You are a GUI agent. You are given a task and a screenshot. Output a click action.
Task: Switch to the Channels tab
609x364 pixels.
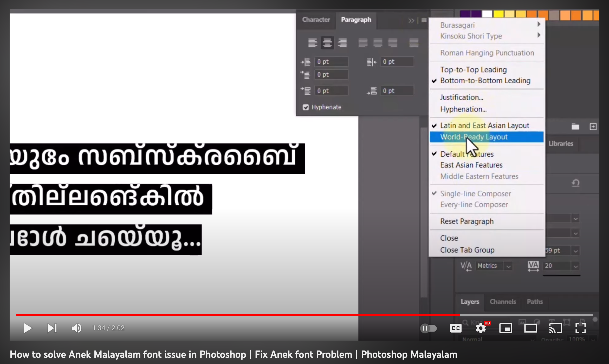click(503, 302)
